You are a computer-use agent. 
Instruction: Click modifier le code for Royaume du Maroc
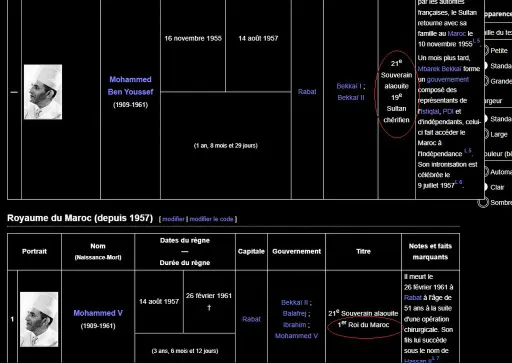(x=211, y=219)
